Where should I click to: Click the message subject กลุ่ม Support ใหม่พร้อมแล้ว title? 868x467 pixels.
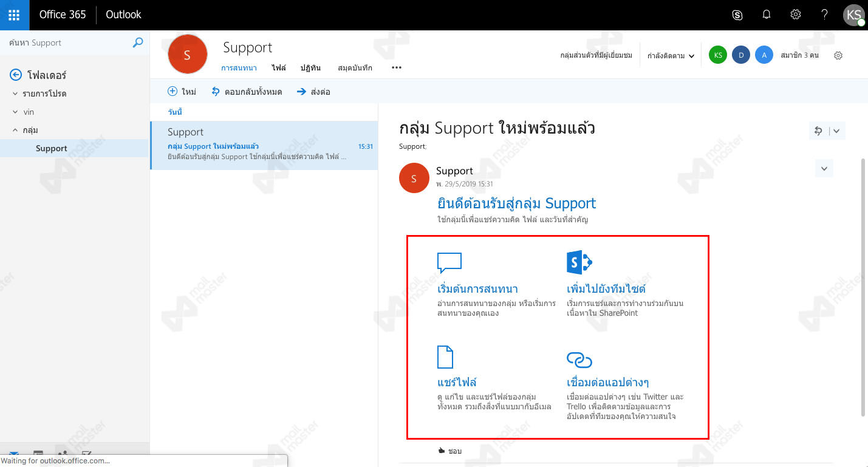(497, 129)
